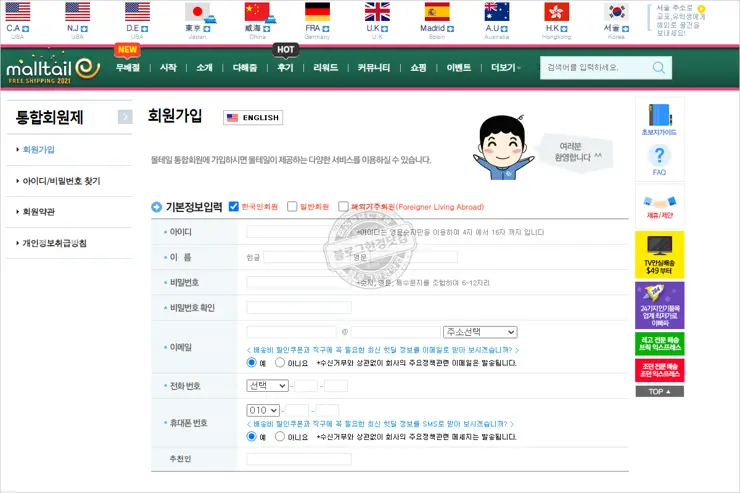Focus the first 전화번호 box after the 선택 dropdown

click(x=306, y=385)
